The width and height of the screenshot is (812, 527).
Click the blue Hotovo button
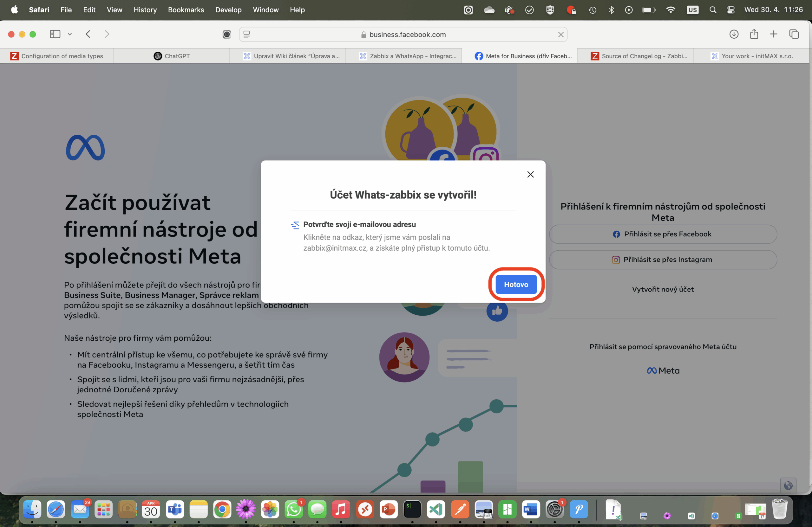[x=516, y=284]
